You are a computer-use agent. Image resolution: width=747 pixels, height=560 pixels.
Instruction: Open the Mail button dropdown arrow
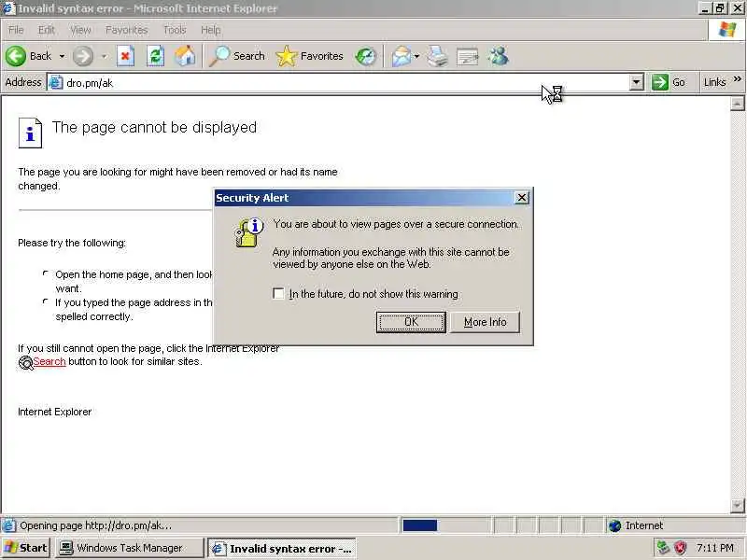[416, 56]
